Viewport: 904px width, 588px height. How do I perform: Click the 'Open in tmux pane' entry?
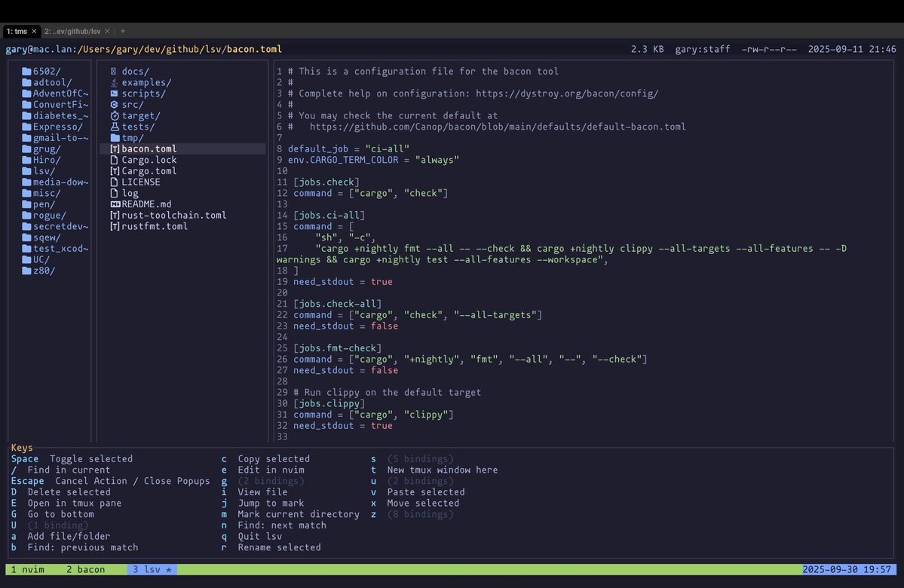point(66,504)
